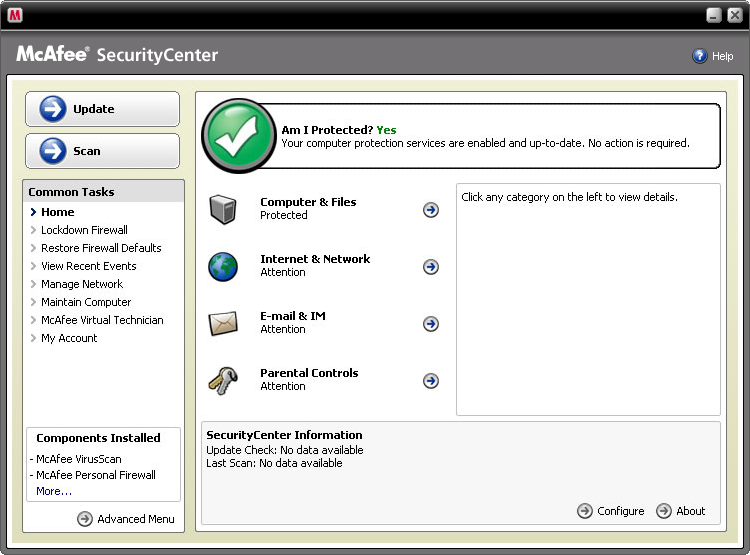Open View Recent Events task
Screen dimensions: 750x555
pos(88,266)
